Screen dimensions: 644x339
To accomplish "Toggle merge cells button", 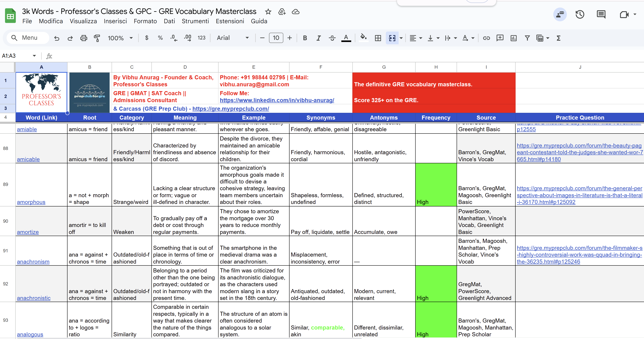I will coord(392,38).
